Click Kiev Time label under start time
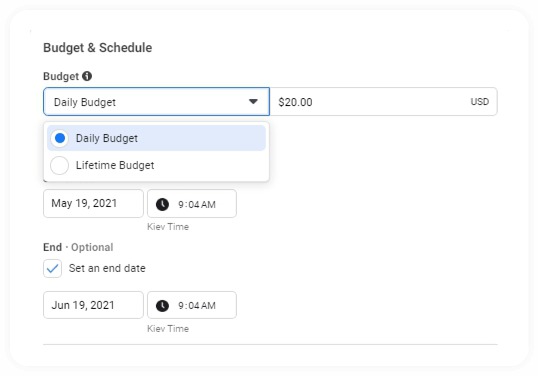Viewport: 538px width, 376px height. tap(168, 226)
